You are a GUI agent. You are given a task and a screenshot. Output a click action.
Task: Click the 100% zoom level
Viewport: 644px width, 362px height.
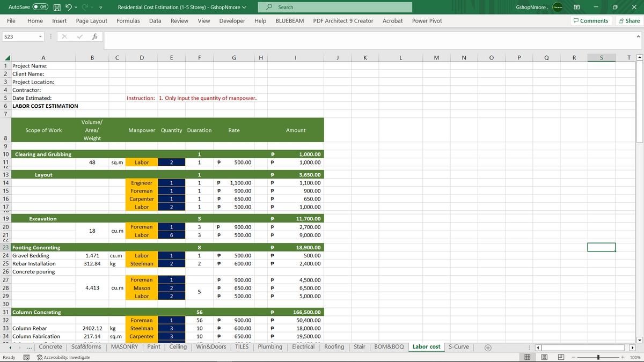pyautogui.click(x=635, y=357)
